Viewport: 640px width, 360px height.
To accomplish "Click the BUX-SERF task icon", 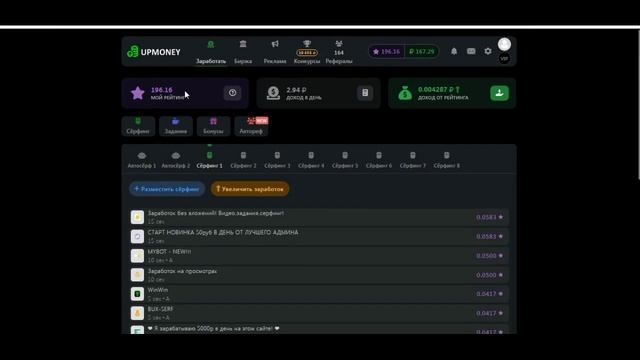I will tap(137, 313).
